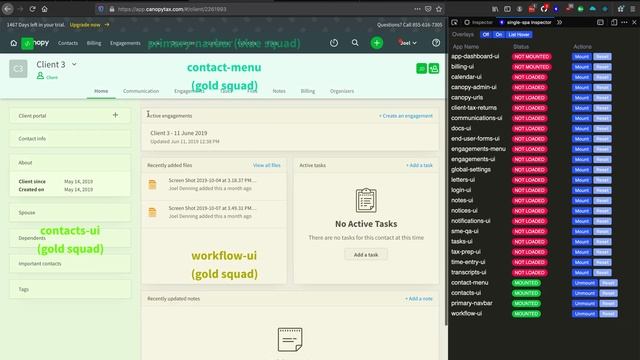Open engagement Client 3 - 11 June 2019
Viewport: 640px width, 360px height.
tap(179, 133)
